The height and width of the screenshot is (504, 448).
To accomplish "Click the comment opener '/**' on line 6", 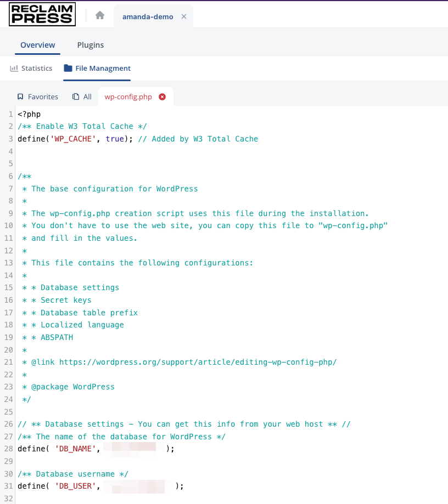I will click(25, 176).
